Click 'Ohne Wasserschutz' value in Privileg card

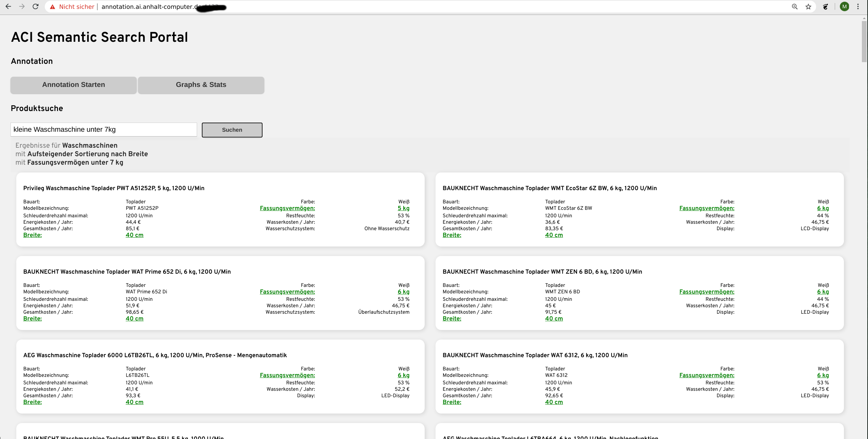tap(387, 229)
